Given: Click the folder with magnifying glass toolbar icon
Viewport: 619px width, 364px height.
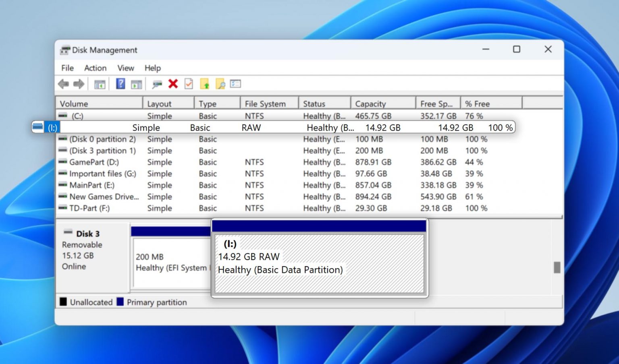Looking at the screenshot, I should click(220, 84).
